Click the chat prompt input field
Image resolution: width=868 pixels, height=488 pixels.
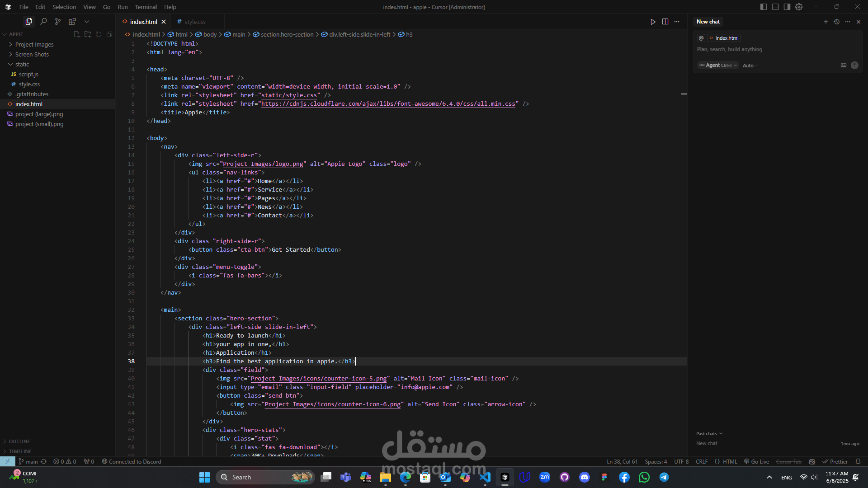click(769, 49)
